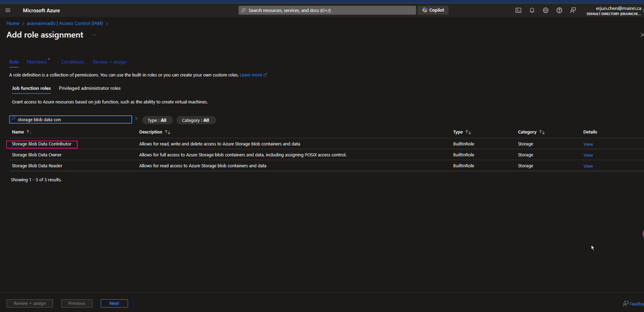This screenshot has width=644, height=312.
Task: Launch Copilot from the top bar
Action: click(433, 10)
